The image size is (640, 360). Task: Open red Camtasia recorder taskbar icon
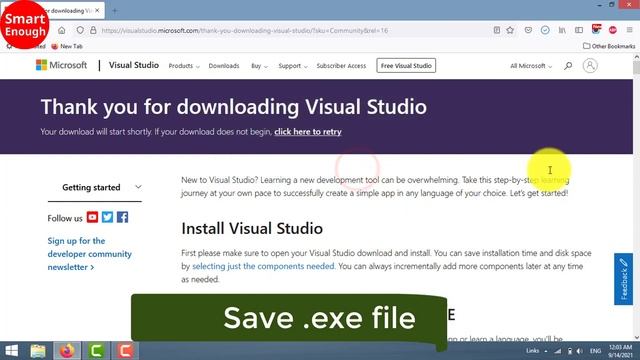[125, 351]
